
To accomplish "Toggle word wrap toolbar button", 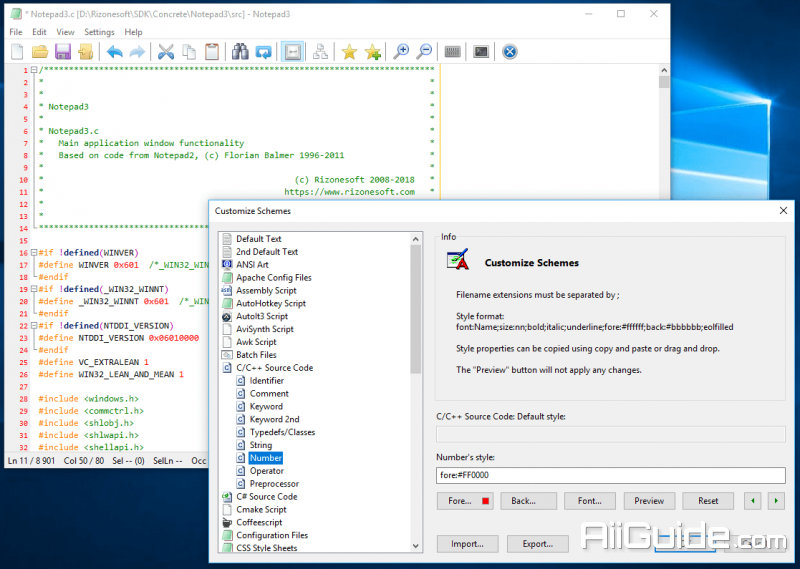I will tap(293, 52).
